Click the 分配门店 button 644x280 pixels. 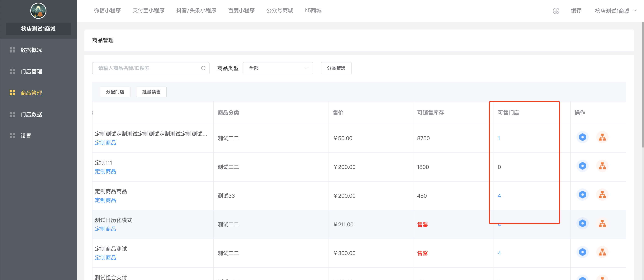[x=115, y=92]
